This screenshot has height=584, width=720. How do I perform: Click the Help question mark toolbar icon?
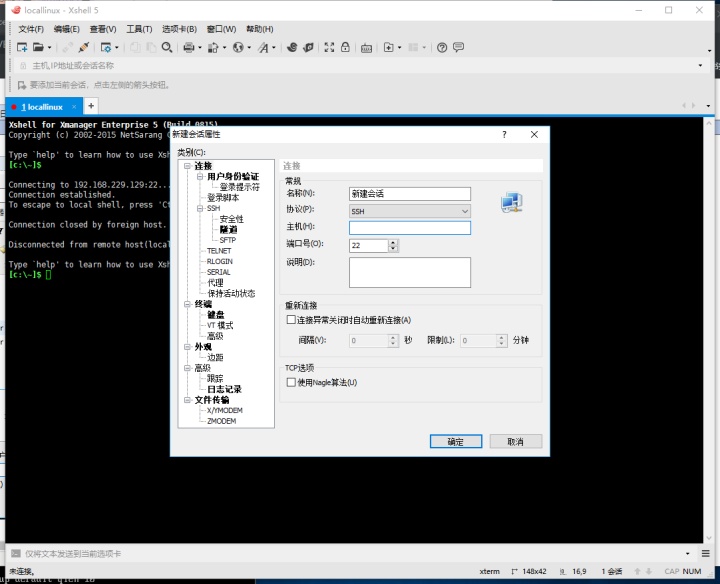point(442,47)
